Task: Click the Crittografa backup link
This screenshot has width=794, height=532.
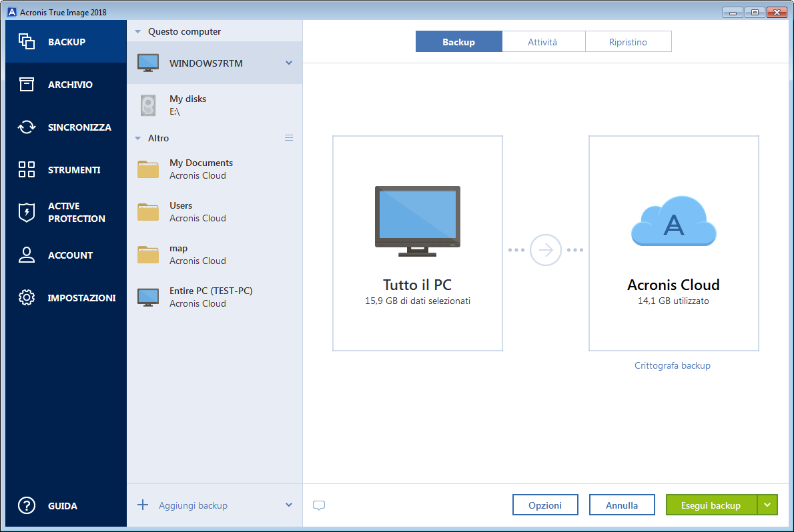Action: [x=673, y=365]
